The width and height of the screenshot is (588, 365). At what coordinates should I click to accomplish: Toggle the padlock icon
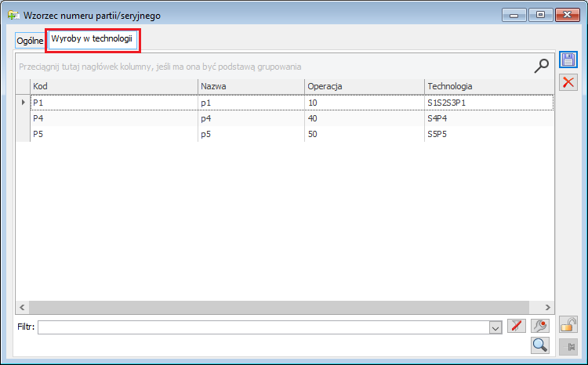[x=568, y=325]
